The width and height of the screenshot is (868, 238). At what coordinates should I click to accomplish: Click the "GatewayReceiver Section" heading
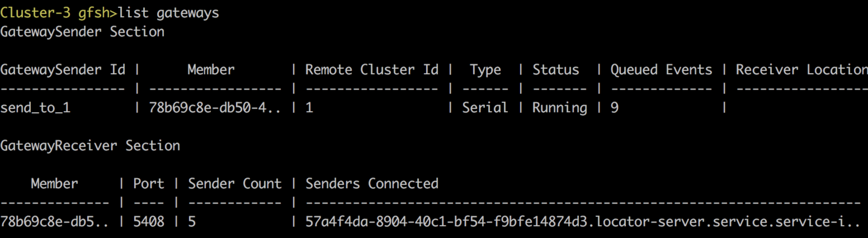[90, 146]
